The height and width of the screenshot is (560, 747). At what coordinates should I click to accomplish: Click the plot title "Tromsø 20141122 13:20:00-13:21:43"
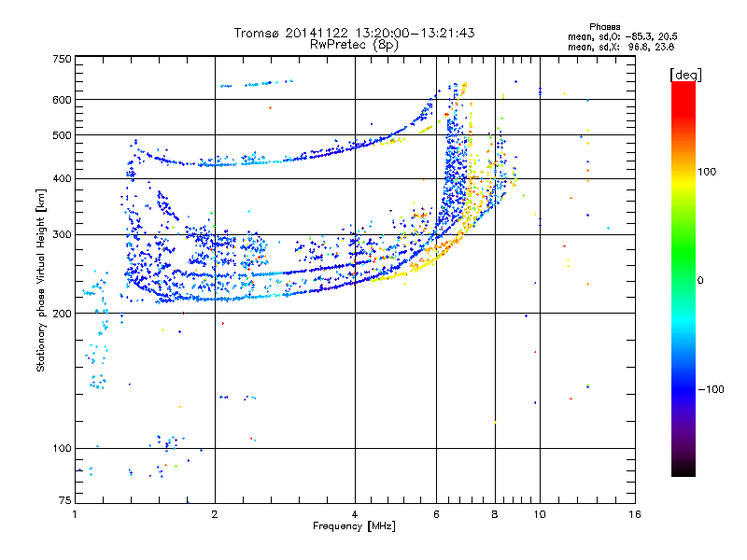coord(354,33)
